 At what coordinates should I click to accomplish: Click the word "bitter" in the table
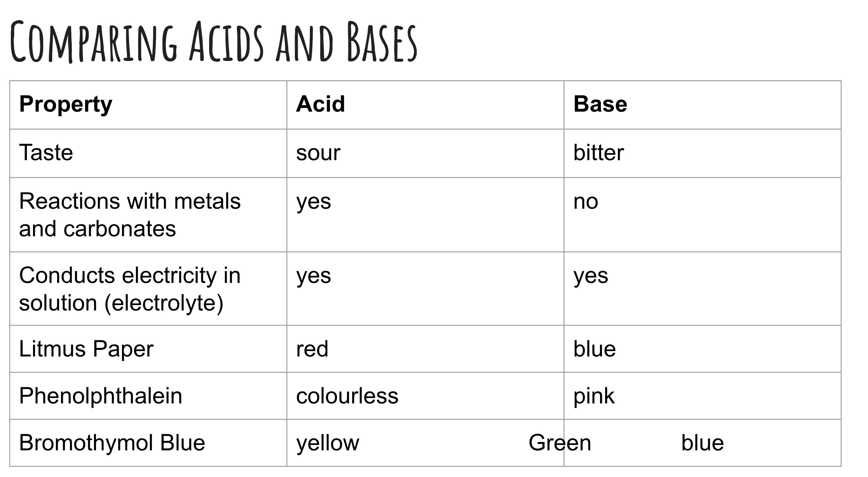coord(598,153)
